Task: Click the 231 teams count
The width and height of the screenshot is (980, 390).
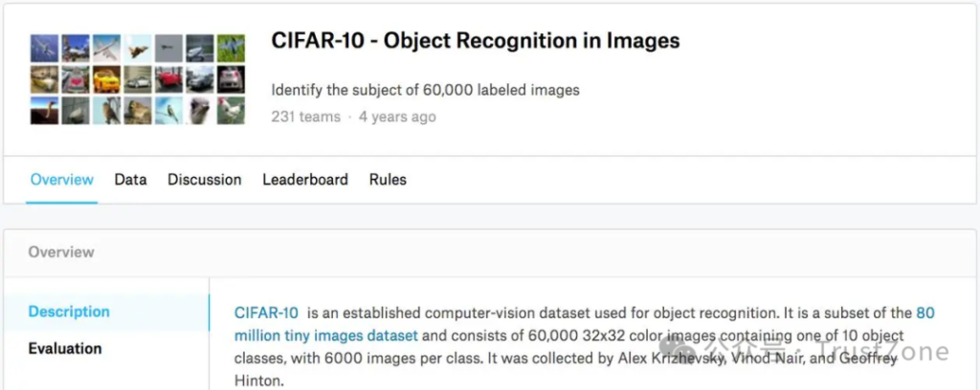Action: pos(305,117)
